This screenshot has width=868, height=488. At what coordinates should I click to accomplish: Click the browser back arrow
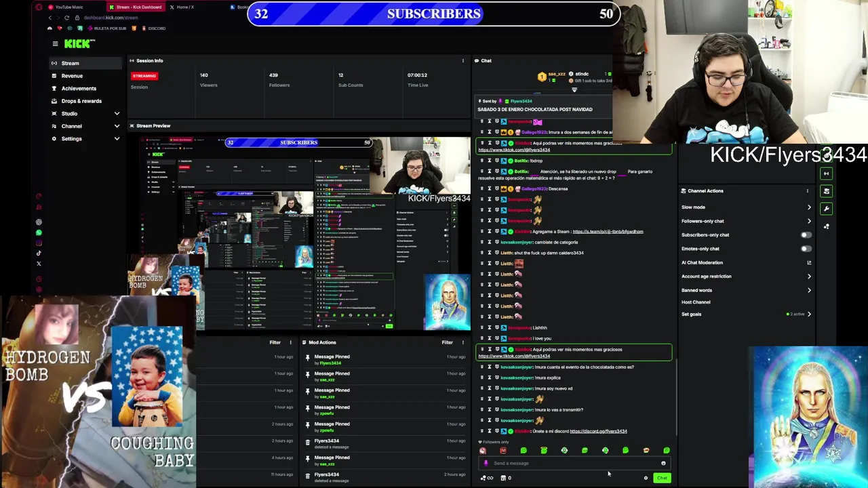[50, 18]
